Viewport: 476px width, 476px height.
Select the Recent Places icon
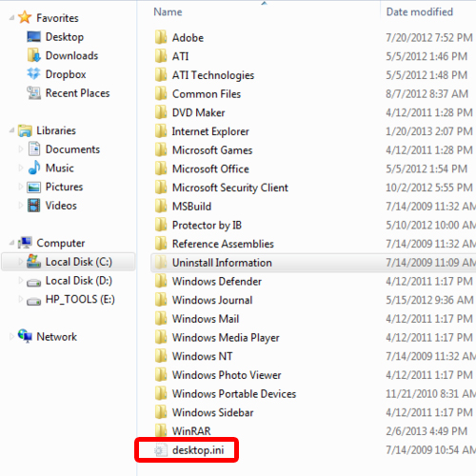pos(33,93)
